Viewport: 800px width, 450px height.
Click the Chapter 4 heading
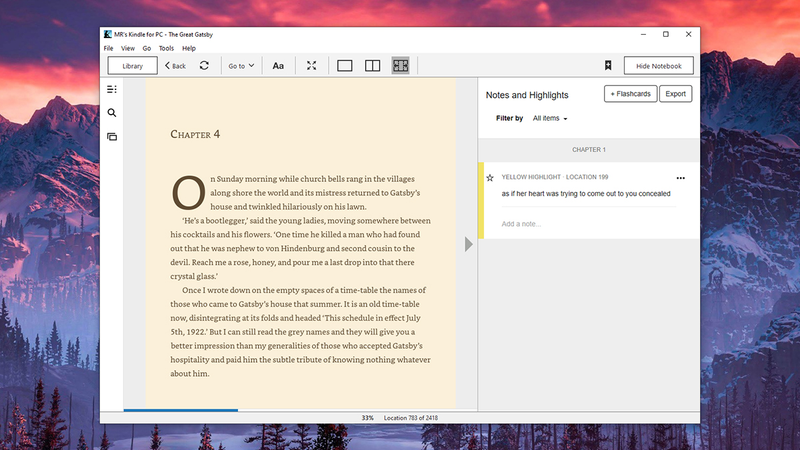(x=195, y=134)
